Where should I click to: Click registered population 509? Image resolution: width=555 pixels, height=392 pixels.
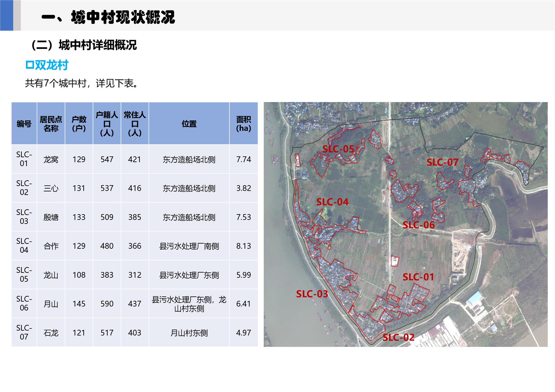pos(107,217)
